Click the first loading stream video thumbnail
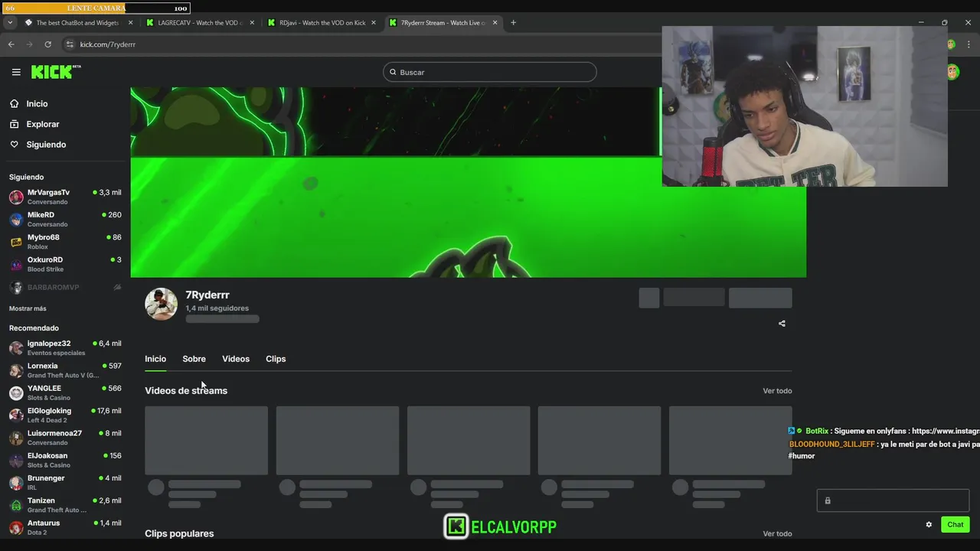 point(207,441)
